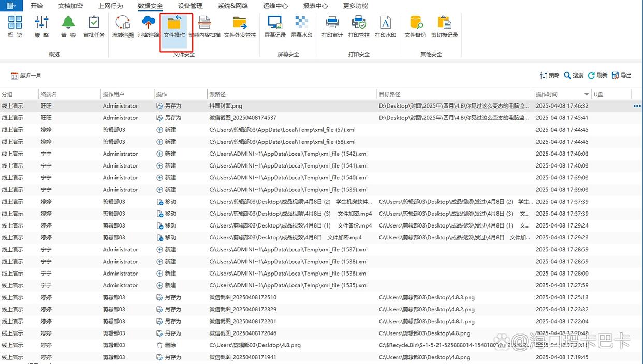Toggle sort arrow on 操作时间 column
Screen dimensions: 643x364
click(587, 94)
